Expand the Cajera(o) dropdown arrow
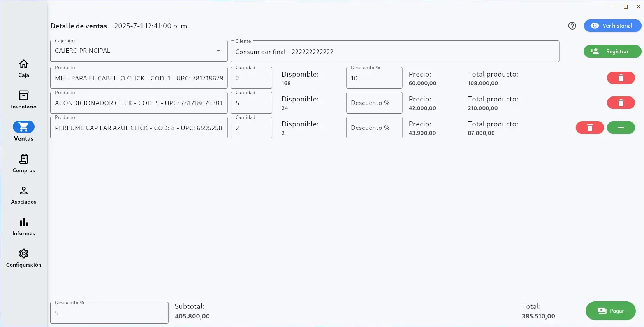Viewport: 644px width, 327px height. point(218,51)
